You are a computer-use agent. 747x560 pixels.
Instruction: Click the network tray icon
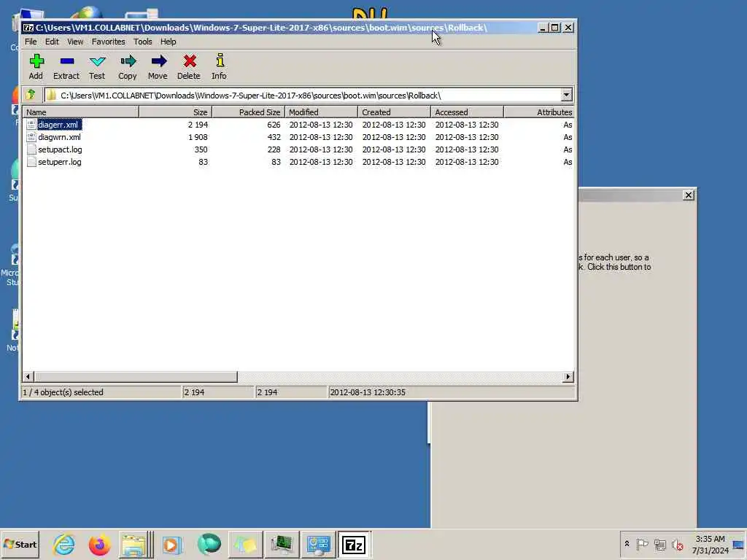pos(659,544)
